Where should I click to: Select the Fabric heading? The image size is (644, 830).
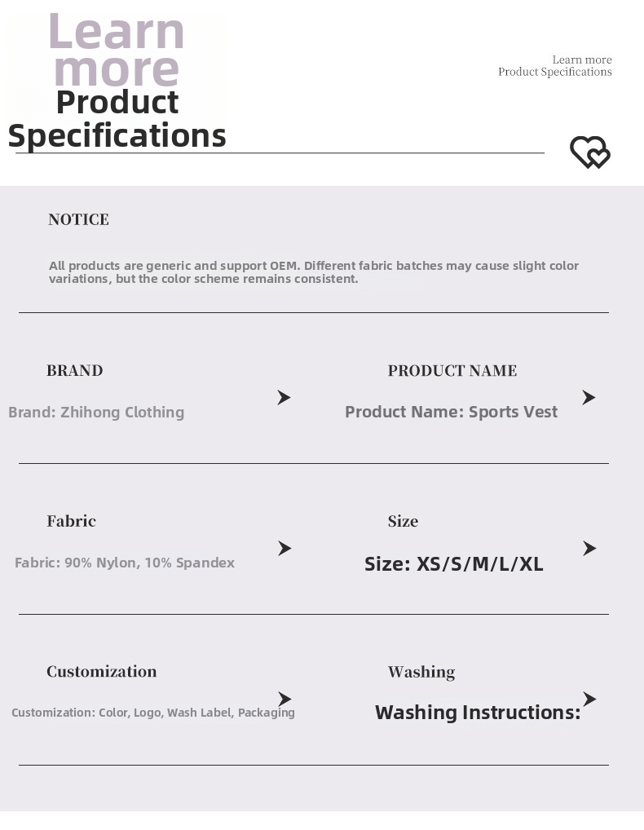72,521
